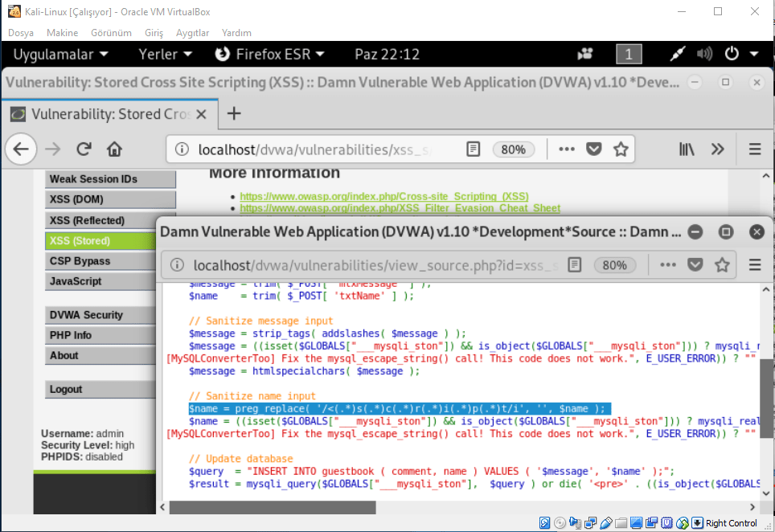
Task: Reload the page in main Firefox window
Action: (84, 149)
